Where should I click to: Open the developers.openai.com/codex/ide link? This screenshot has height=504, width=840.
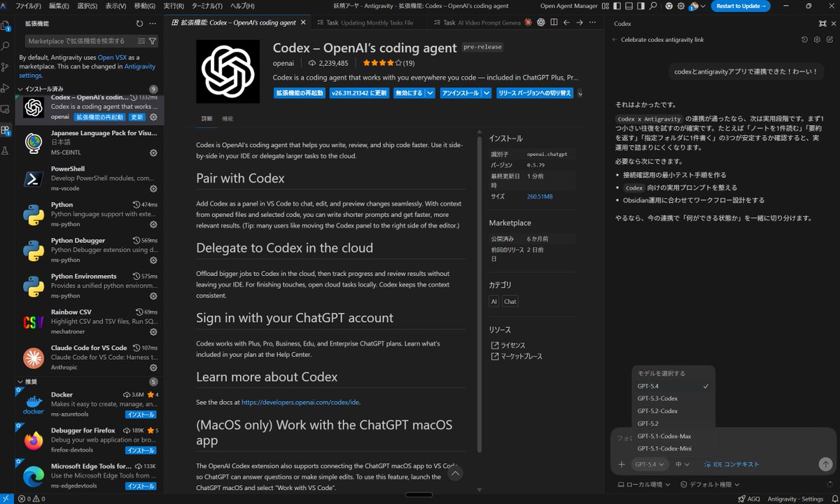[300, 402]
